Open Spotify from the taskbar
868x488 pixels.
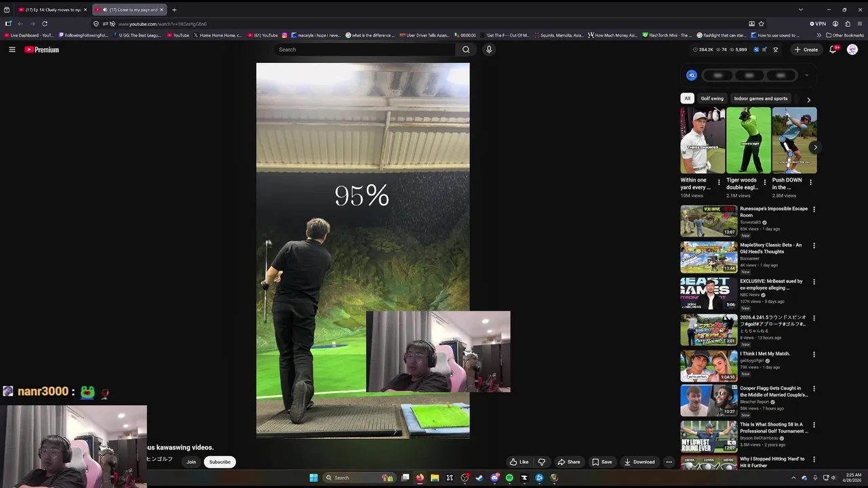[509, 478]
